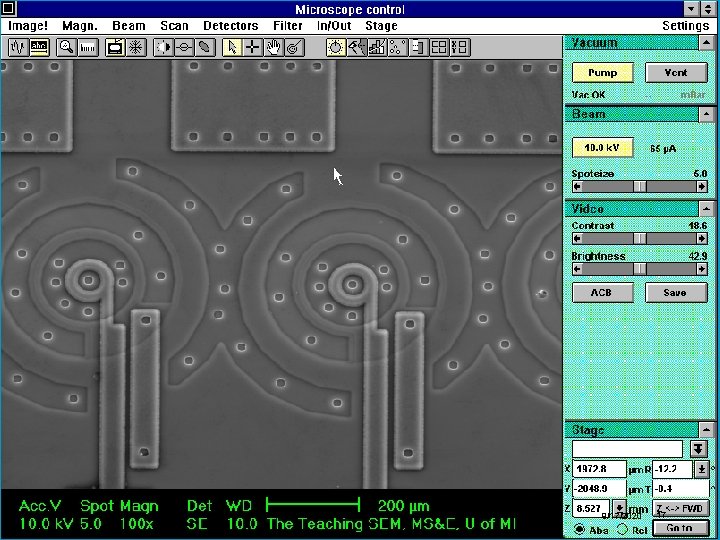Click the waveform signal icon in the toolbar
This screenshot has width=720, height=540.
[x=17, y=47]
